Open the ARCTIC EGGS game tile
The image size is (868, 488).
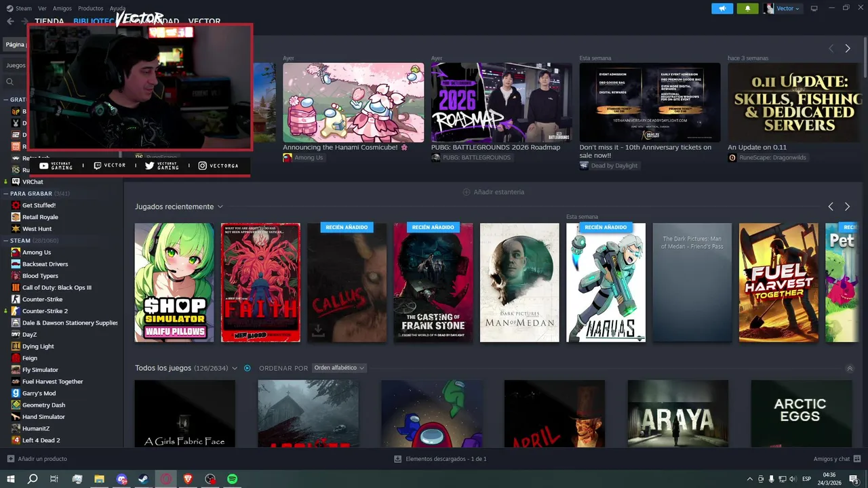[x=801, y=413]
